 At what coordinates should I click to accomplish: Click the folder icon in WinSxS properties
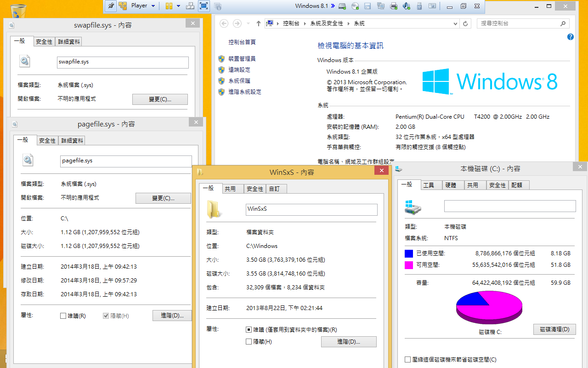(x=214, y=209)
